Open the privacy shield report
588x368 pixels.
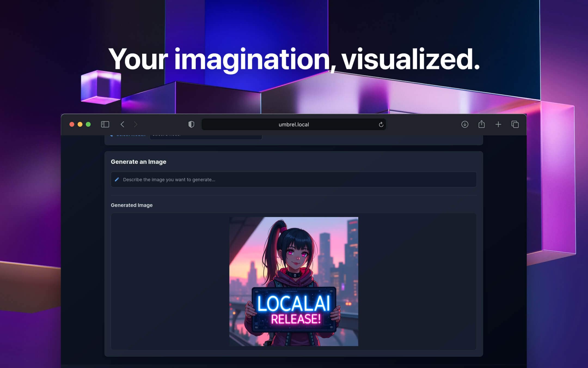coord(191,124)
